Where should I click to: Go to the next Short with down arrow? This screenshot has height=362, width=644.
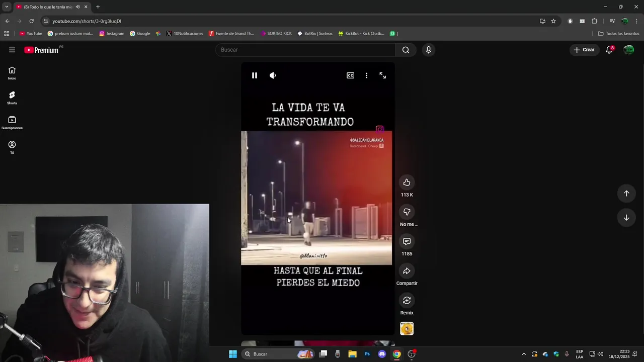point(626,218)
